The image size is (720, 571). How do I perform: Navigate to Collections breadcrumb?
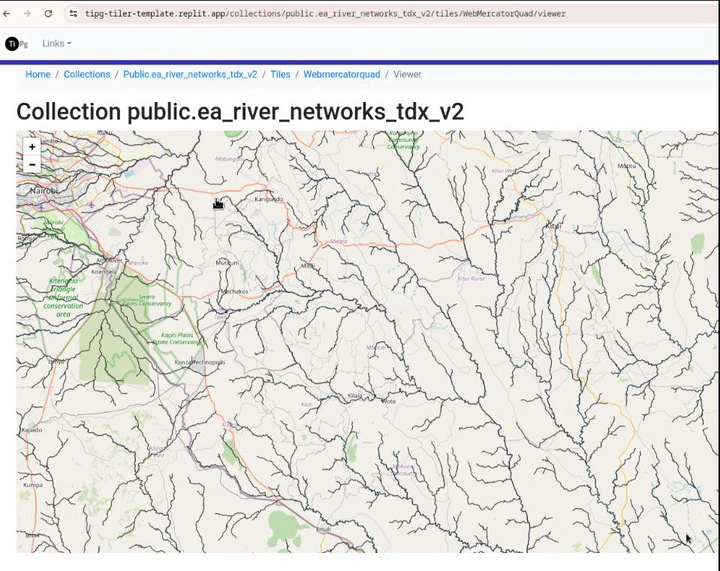(x=87, y=74)
